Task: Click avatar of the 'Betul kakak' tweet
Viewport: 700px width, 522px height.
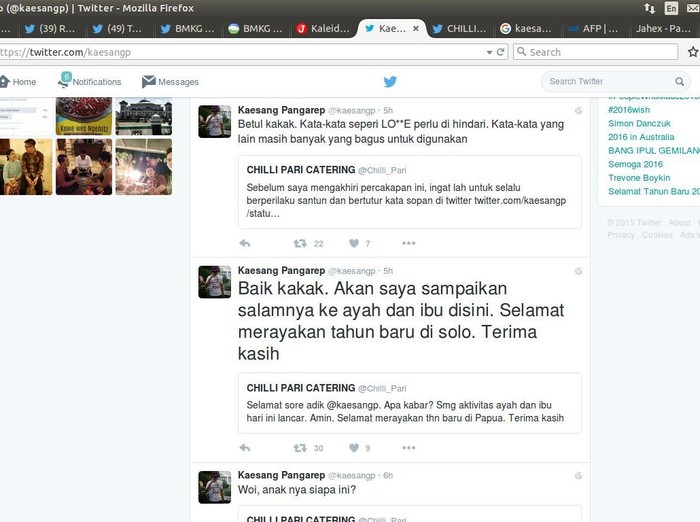Action: 215,121
